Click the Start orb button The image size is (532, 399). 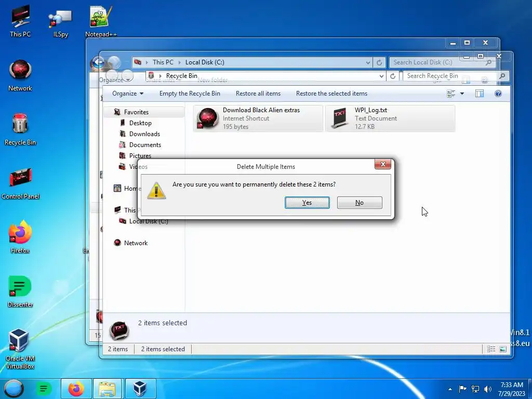[14, 389]
